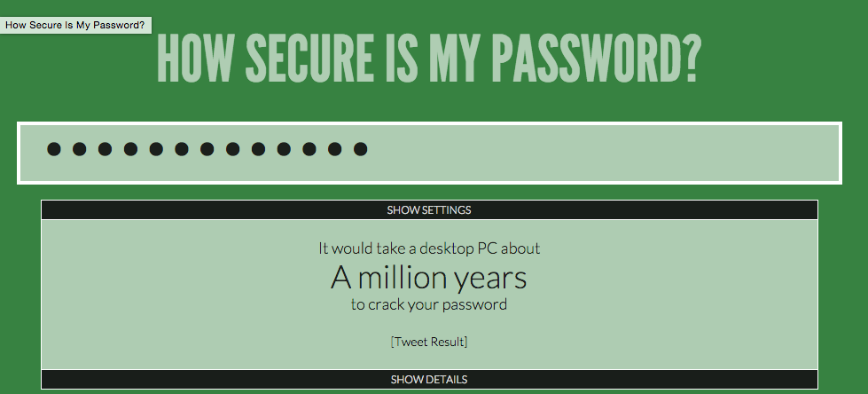
Task: Select the 'A million years' result text
Action: tap(429, 278)
